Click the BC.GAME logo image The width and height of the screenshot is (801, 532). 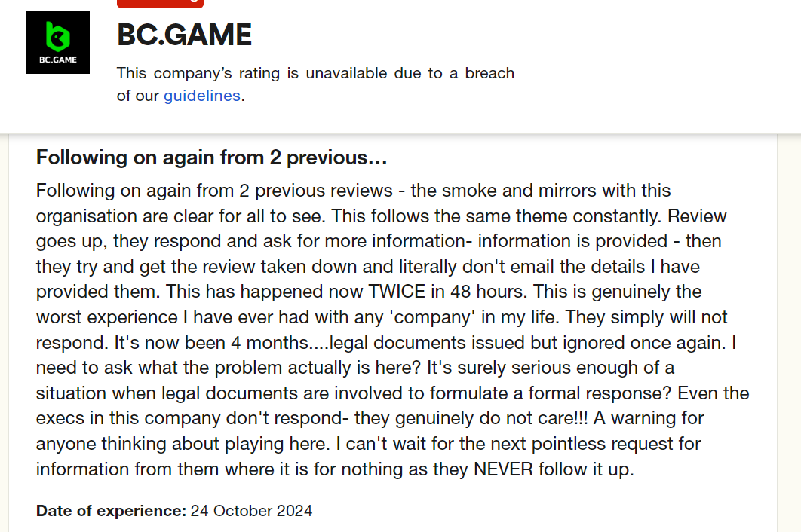tap(58, 42)
